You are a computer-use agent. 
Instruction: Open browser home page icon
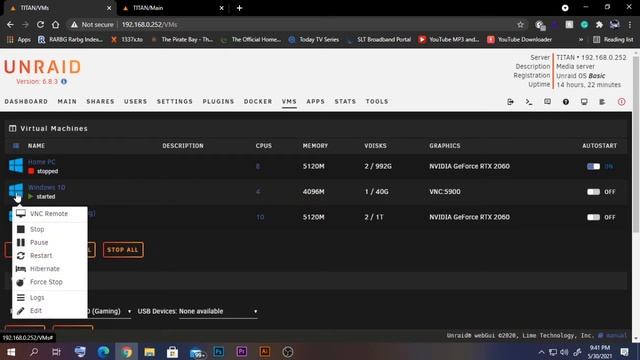56,24
